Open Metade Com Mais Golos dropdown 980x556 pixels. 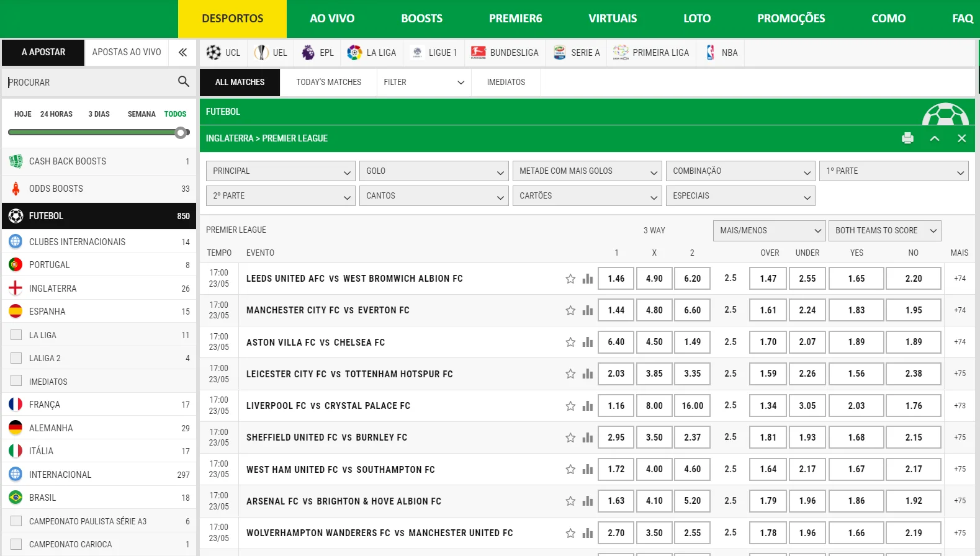point(587,171)
